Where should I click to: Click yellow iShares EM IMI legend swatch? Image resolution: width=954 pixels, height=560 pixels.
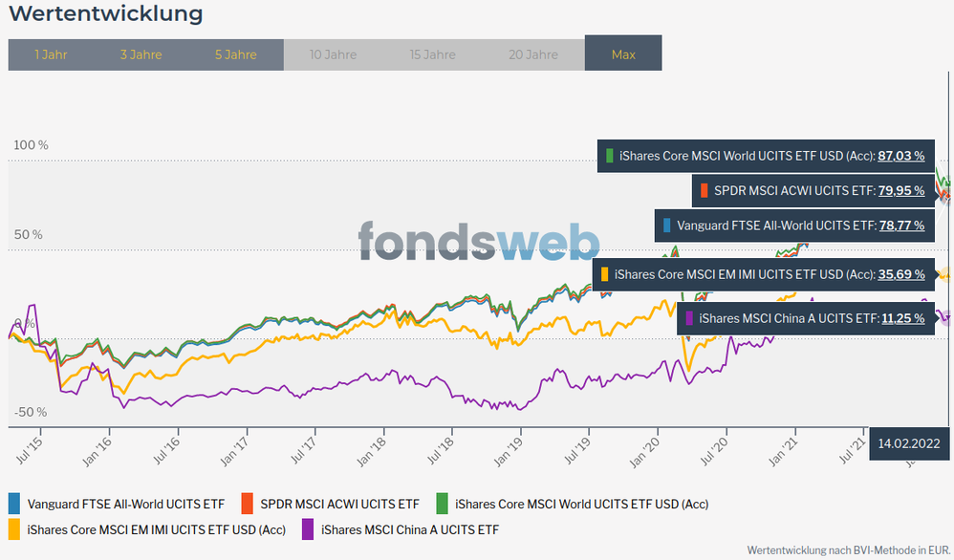pyautogui.click(x=14, y=529)
